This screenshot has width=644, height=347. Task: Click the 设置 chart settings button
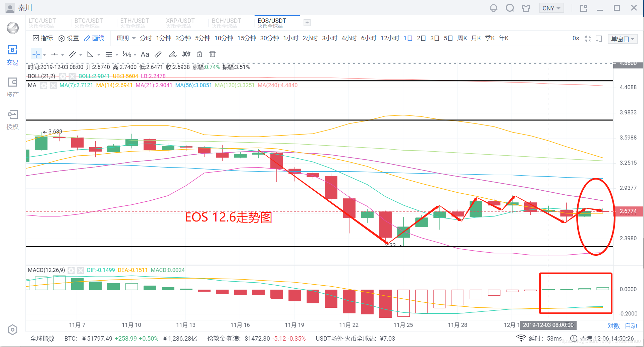coord(69,38)
